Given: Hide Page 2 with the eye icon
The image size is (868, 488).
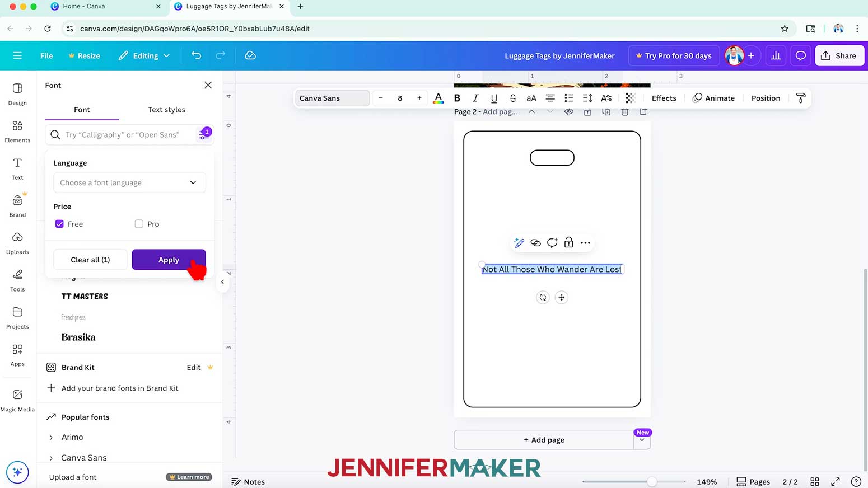Looking at the screenshot, I should point(569,112).
